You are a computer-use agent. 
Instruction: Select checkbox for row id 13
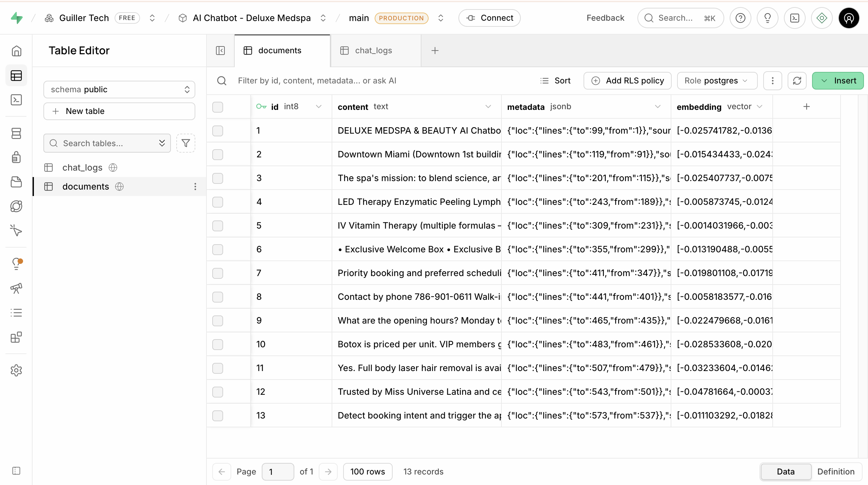[x=218, y=416]
